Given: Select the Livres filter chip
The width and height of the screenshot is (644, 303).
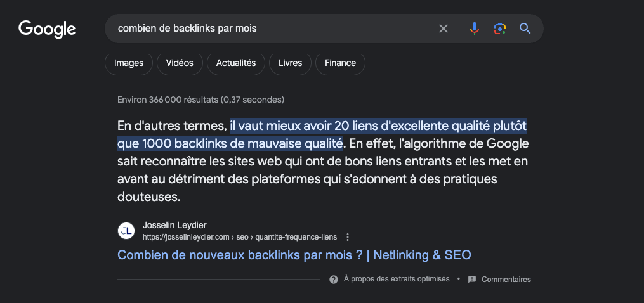Looking at the screenshot, I should click(290, 63).
